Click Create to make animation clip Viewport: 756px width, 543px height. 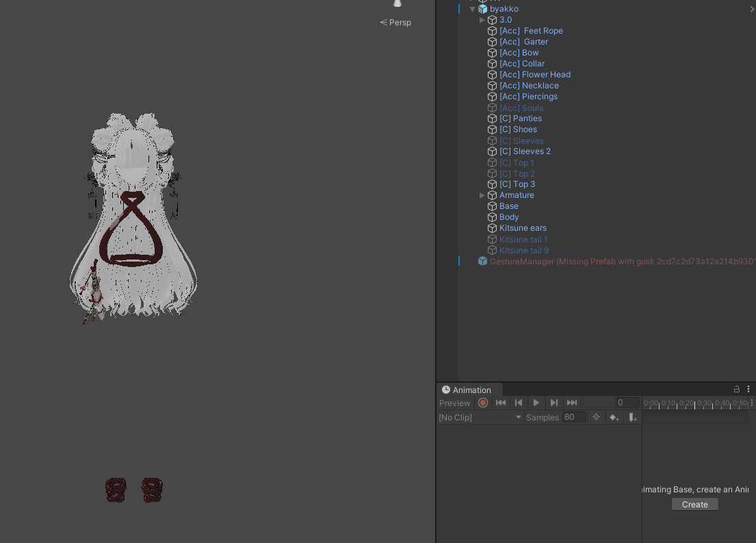695,505
